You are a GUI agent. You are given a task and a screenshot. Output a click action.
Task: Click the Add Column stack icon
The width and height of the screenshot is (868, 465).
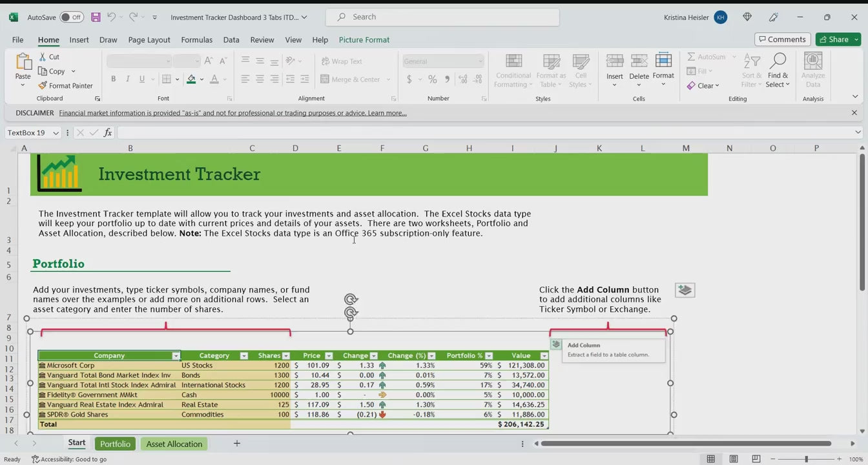(685, 290)
